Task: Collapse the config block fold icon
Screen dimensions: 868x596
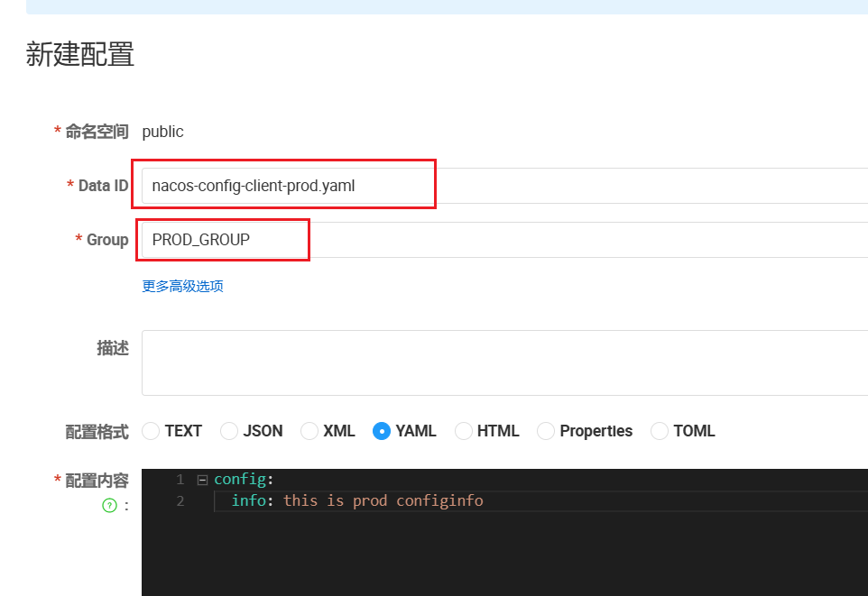Action: pos(203,480)
